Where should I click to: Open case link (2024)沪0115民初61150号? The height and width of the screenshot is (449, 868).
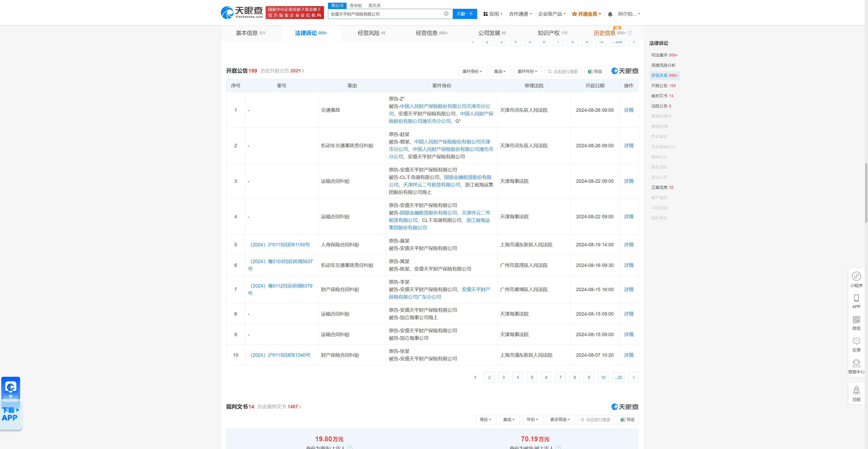(279, 245)
